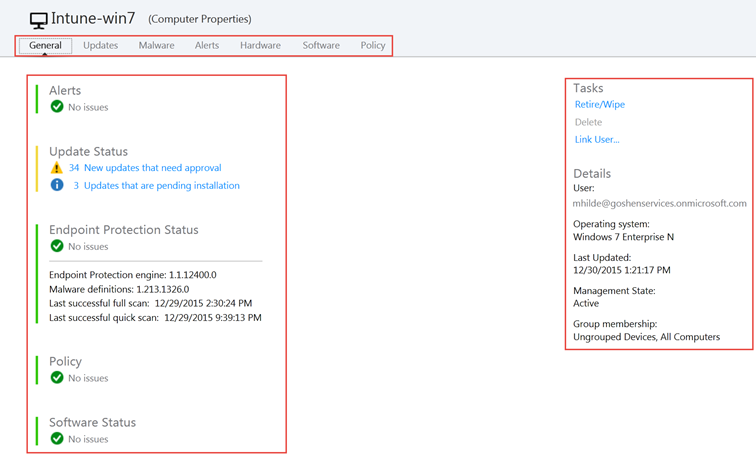
Task: Click the Retire/Wipe task link
Action: (x=600, y=105)
